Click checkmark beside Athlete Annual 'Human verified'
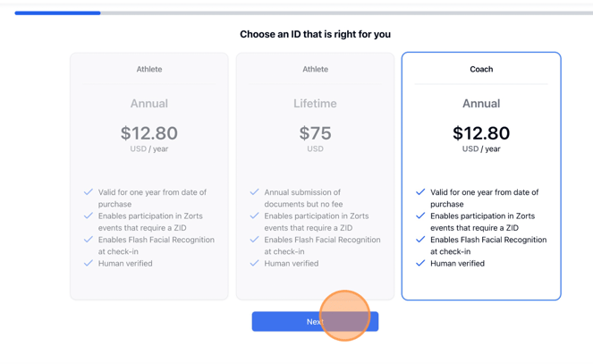This screenshot has width=593, height=364. click(89, 263)
